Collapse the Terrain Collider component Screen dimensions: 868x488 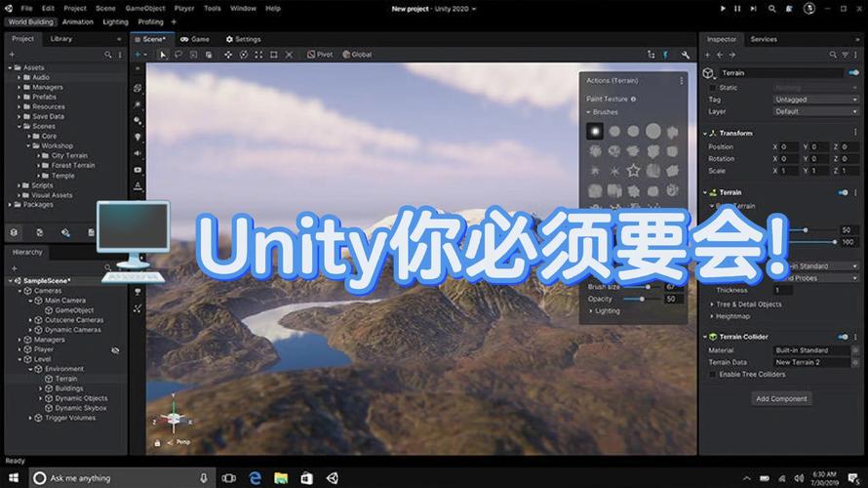coord(705,337)
